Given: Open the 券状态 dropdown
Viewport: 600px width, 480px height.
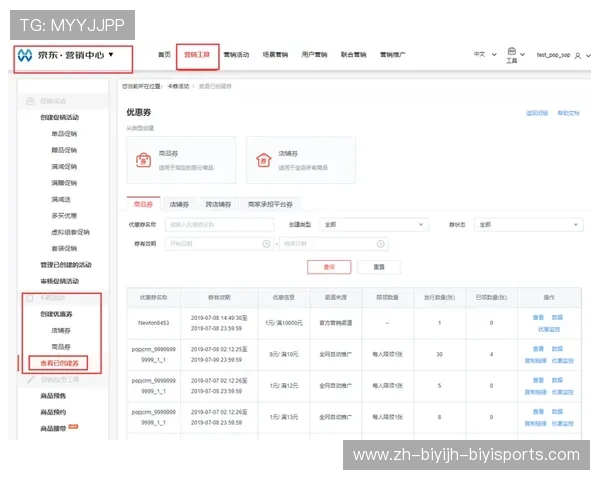Looking at the screenshot, I should [x=526, y=225].
